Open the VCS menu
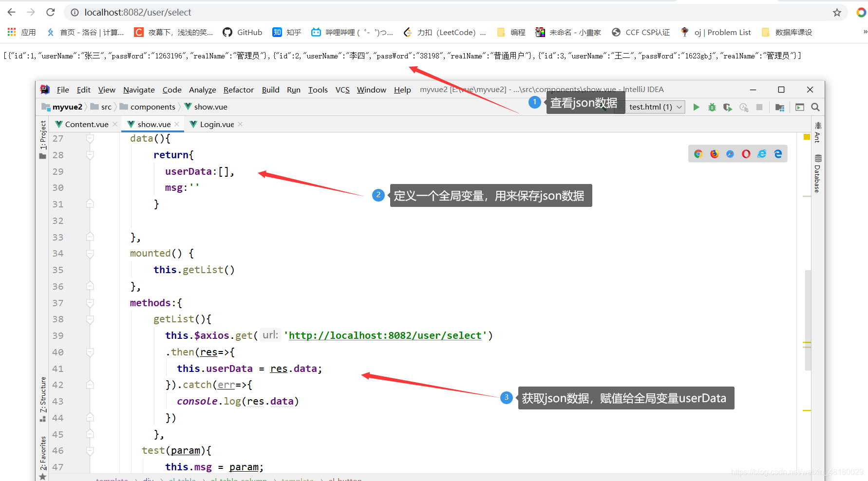 click(343, 90)
